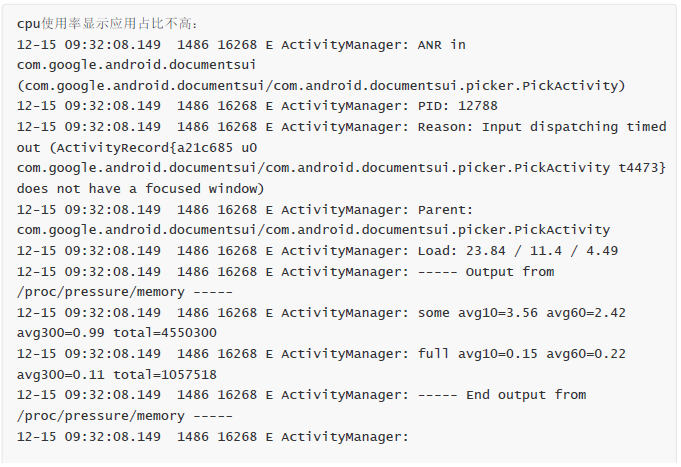Click the "PID: 12788" value
Image resolution: width=681 pixels, height=467 pixels.
457,106
